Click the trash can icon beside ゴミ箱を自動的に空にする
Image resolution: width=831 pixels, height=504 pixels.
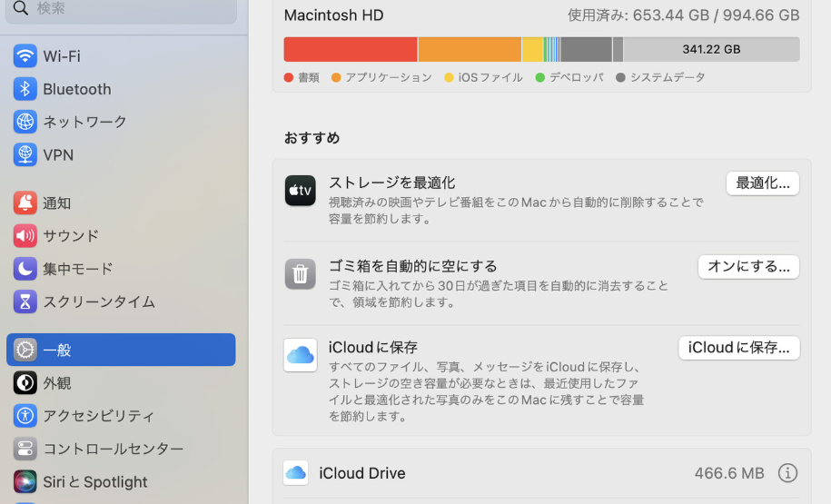click(300, 274)
